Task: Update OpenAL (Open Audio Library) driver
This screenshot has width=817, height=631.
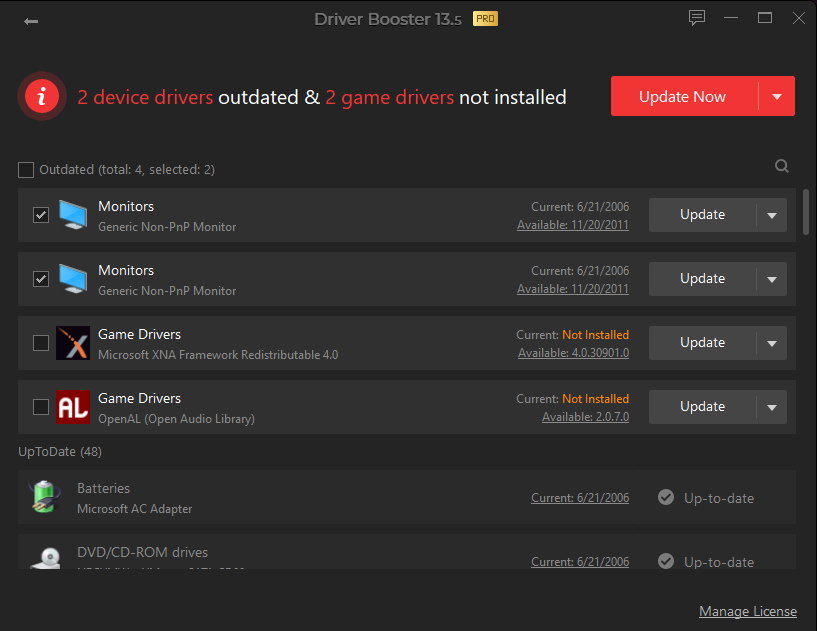Action: point(702,407)
